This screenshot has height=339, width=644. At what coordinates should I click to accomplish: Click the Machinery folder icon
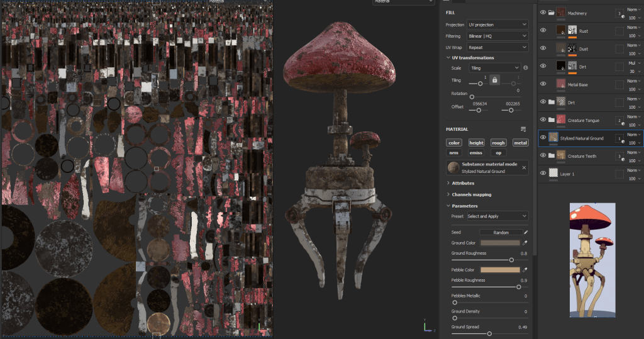[x=552, y=12]
